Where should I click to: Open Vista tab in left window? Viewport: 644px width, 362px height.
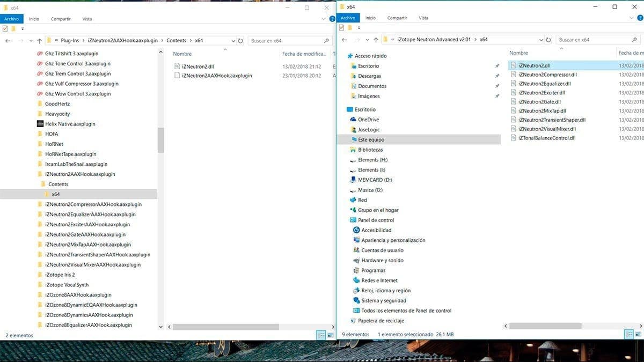[87, 19]
